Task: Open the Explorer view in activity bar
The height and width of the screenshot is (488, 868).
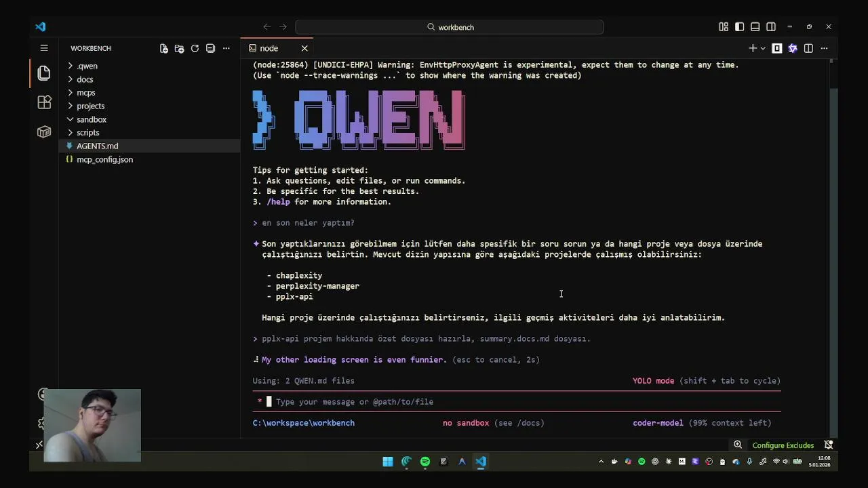Action: coord(44,73)
